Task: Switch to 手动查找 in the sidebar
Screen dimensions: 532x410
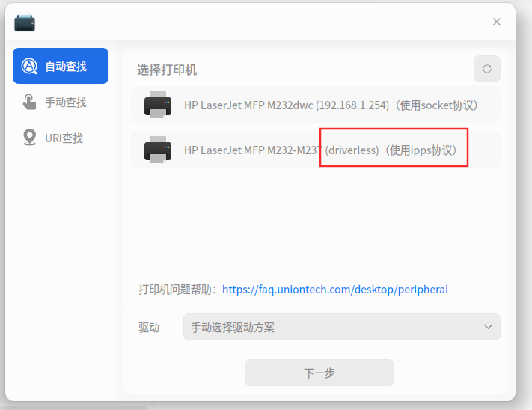Action: coord(61,102)
